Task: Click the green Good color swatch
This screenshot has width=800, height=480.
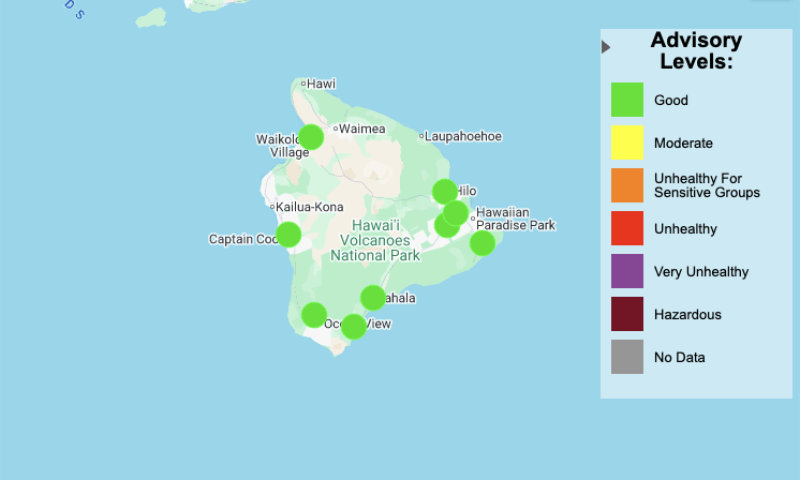Action: (x=627, y=100)
